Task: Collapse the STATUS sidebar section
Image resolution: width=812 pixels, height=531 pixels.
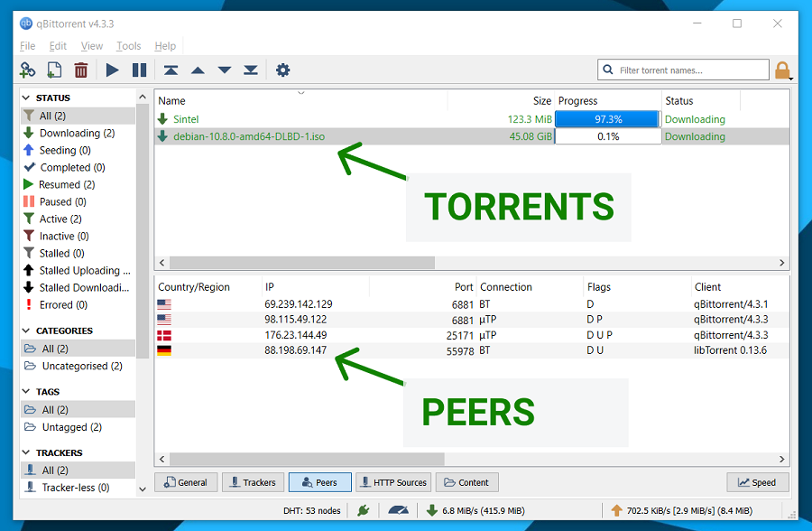Action: [x=26, y=98]
